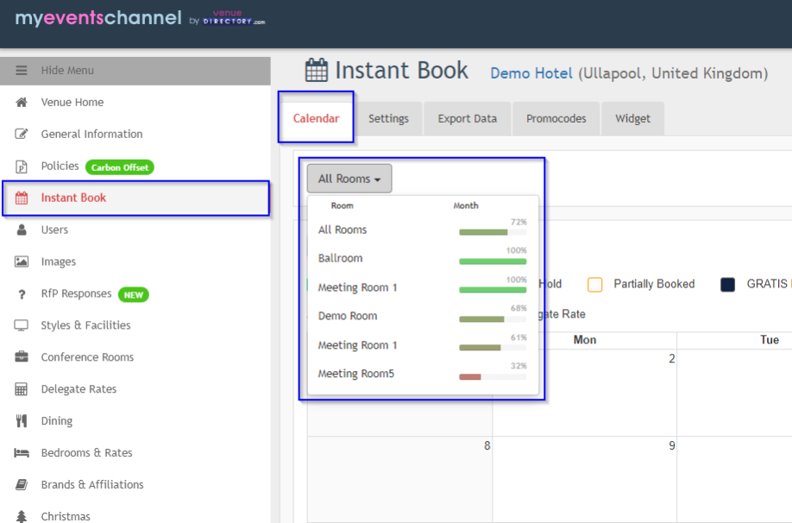The height and width of the screenshot is (523, 792).
Task: Click the Policies document icon
Action: click(x=21, y=166)
